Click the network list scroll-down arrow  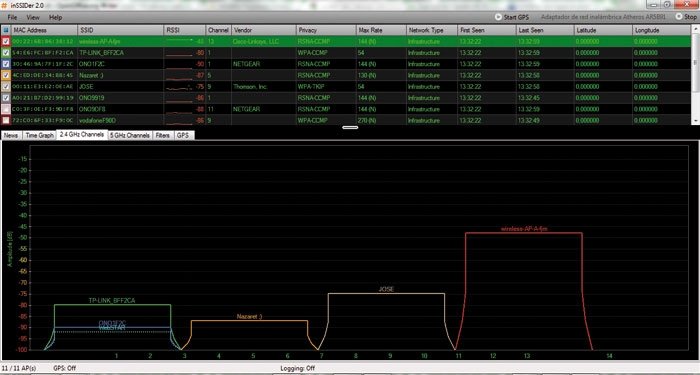(696, 121)
